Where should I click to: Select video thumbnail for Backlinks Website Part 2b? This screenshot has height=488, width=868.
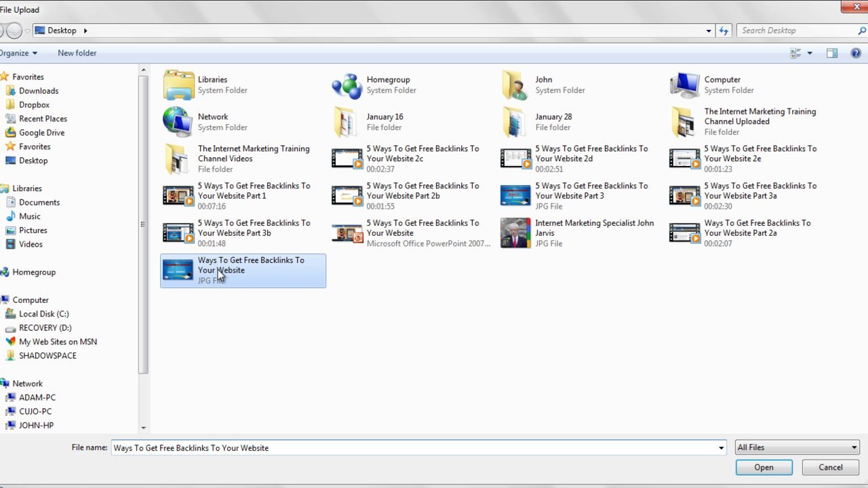point(347,196)
